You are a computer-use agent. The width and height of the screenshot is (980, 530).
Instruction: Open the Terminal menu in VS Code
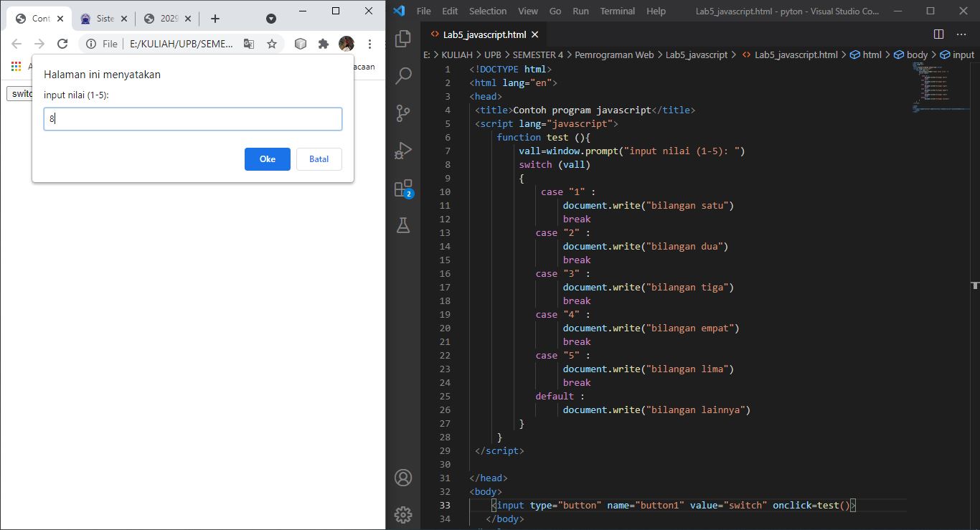click(616, 11)
